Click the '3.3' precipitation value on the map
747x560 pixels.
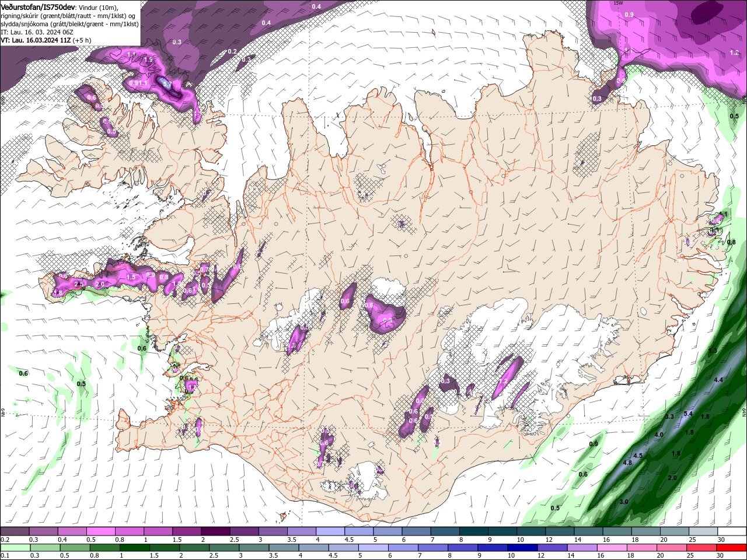point(669,416)
